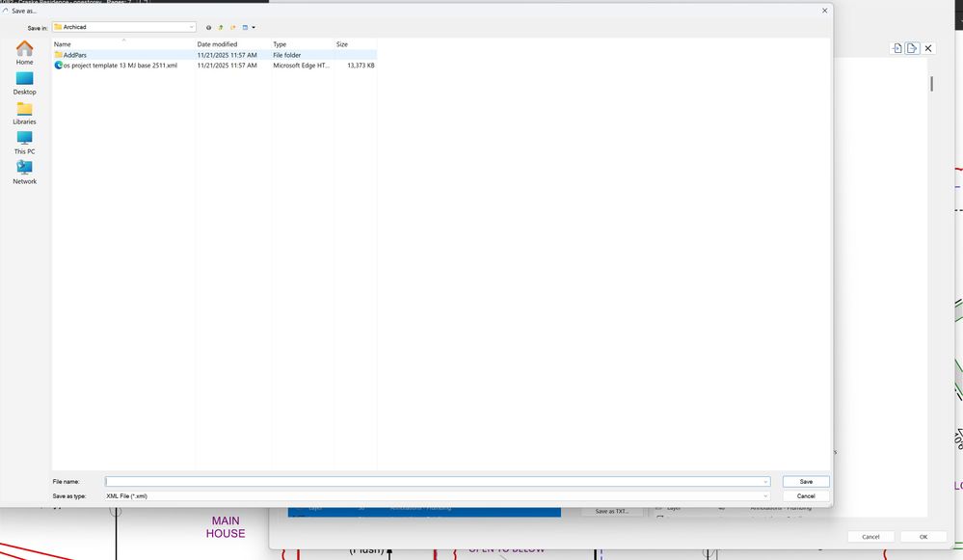Viewport: 963px width, 560px height.
Task: Click the MAIN HOUSE label on the drawing
Action: click(226, 527)
